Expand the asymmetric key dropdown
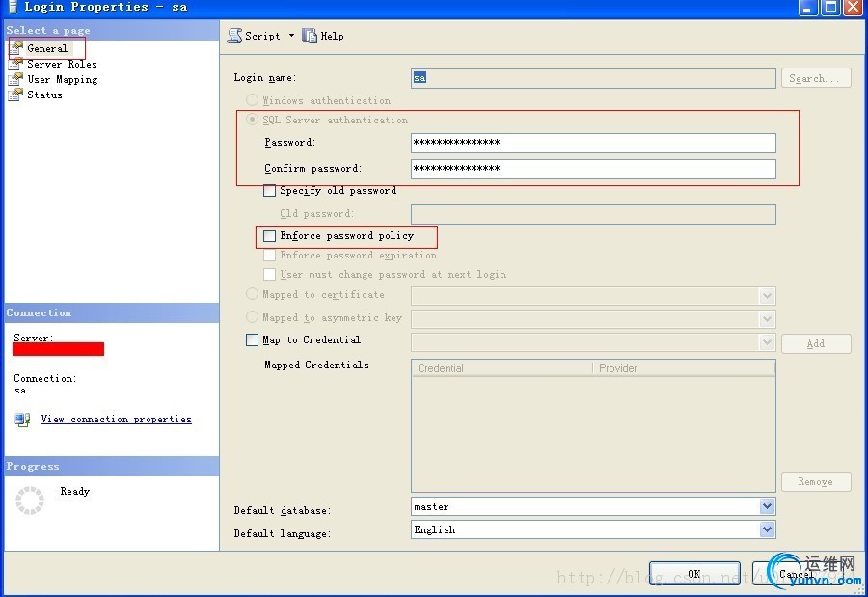868x597 pixels. pos(767,319)
